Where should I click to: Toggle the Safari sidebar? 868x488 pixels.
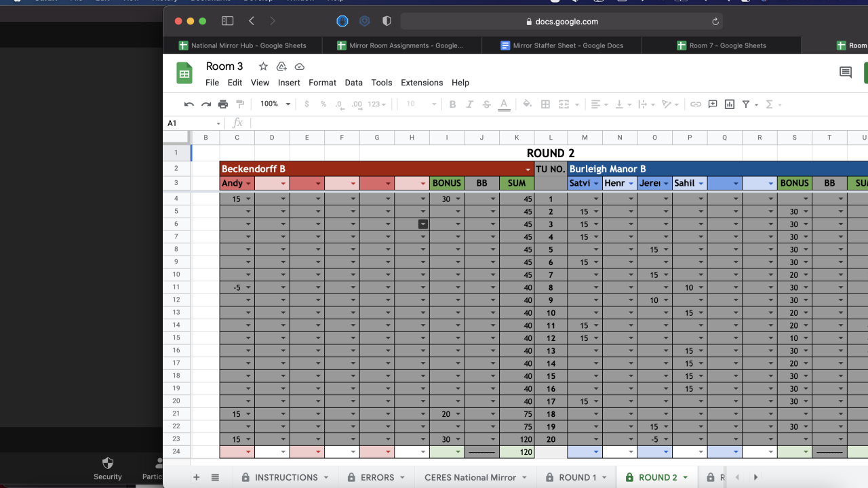point(227,22)
